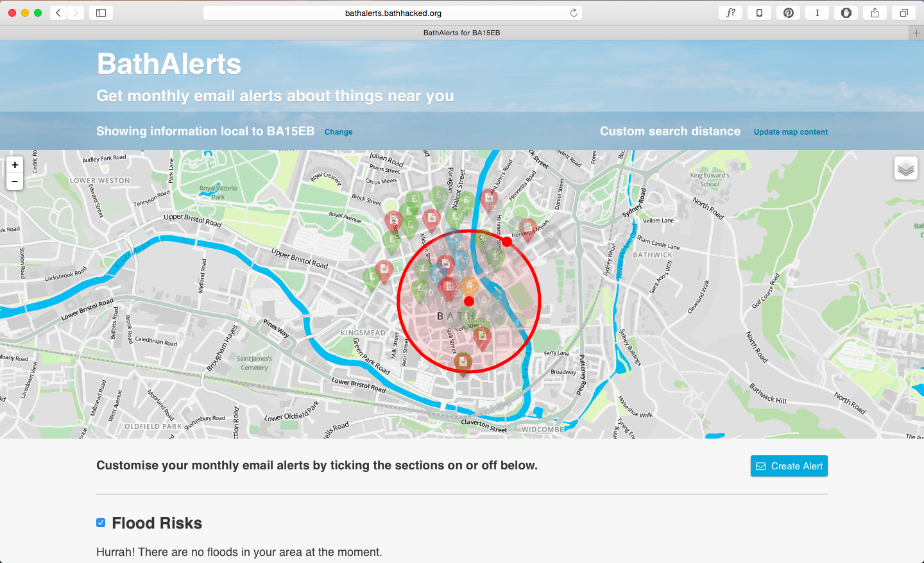
Task: Click red radius handle on circle edge
Action: coord(507,242)
